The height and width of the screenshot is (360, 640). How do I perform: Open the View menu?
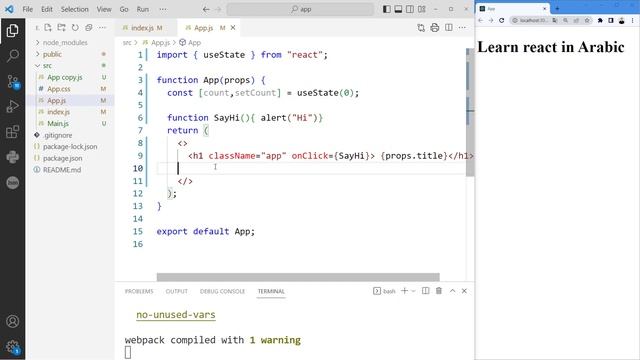104,9
